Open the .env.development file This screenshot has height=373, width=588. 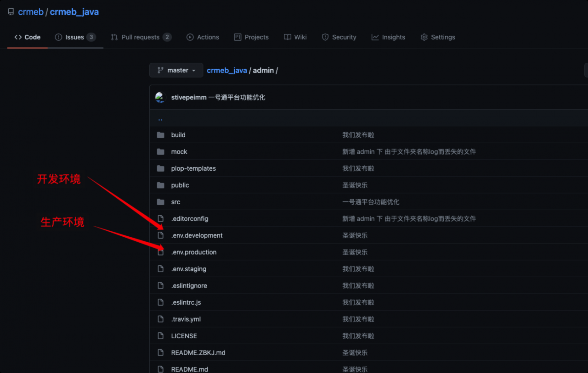coord(197,235)
